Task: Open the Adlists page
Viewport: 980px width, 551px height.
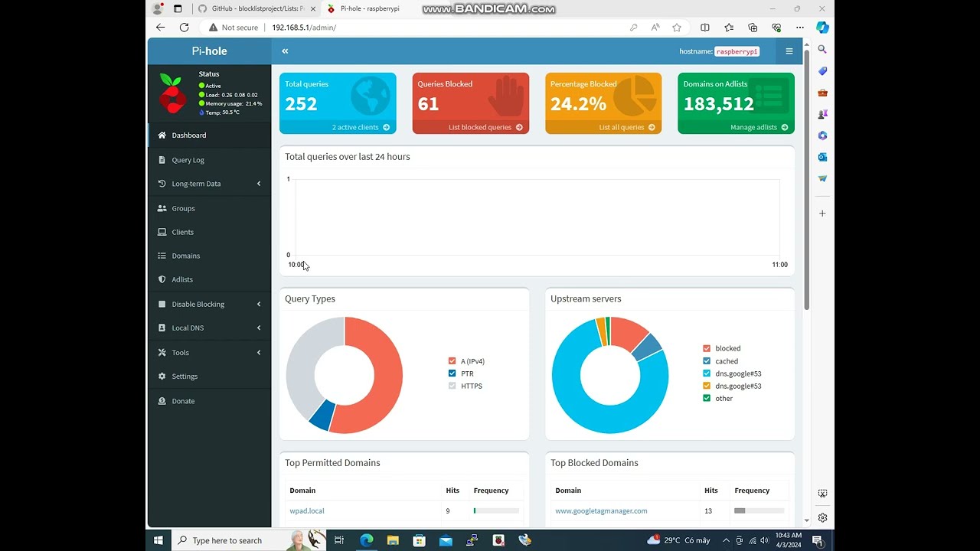Action: click(209, 279)
